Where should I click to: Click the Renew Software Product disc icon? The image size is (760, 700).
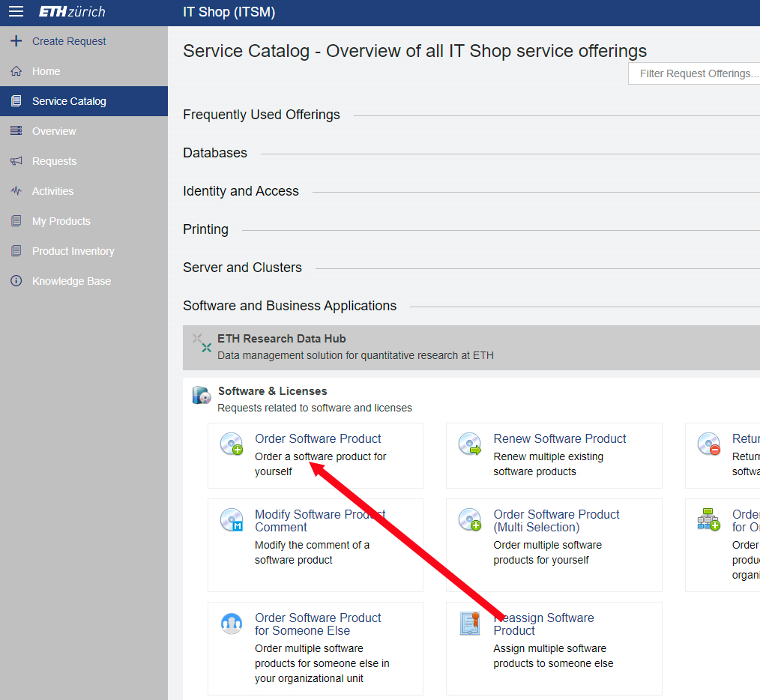click(470, 444)
